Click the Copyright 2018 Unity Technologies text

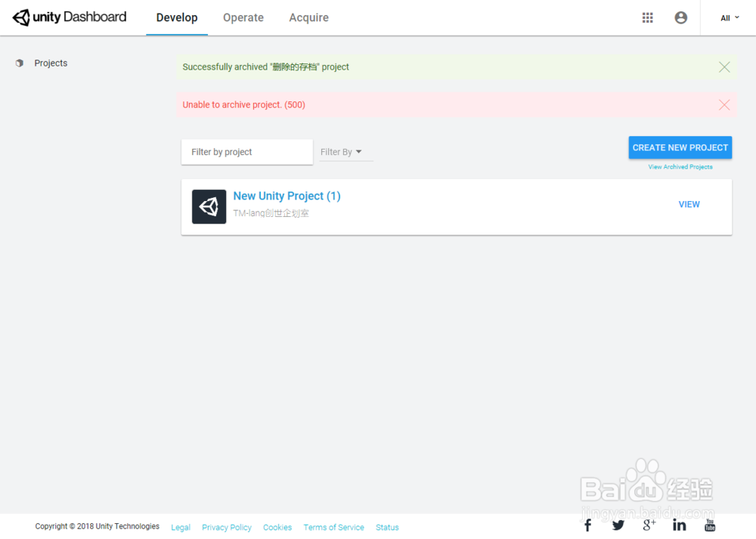97,526
